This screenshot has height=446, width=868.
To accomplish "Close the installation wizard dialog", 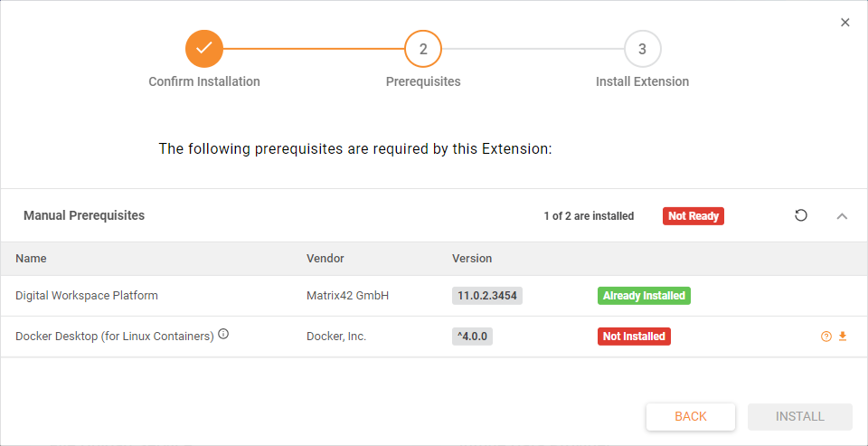I will click(845, 23).
